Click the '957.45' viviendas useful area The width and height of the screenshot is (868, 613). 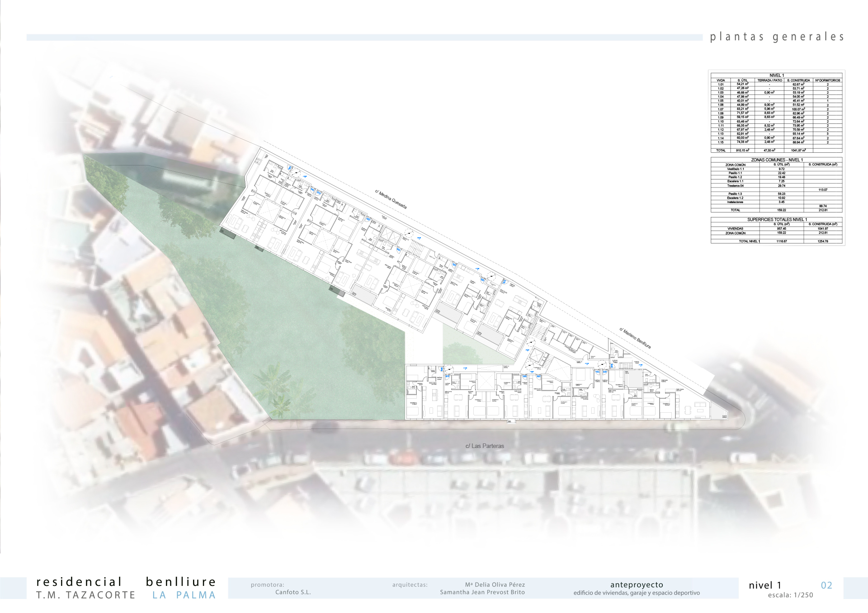(x=782, y=229)
